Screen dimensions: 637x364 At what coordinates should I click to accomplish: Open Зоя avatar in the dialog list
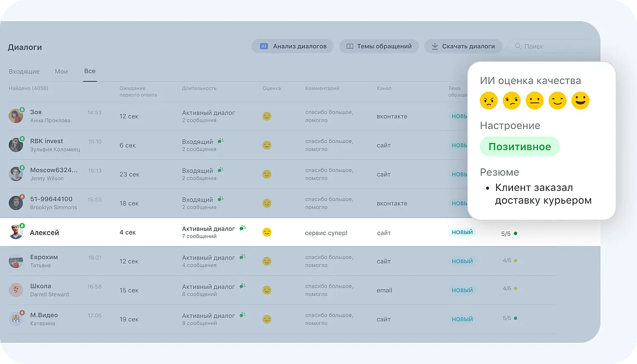tap(16, 116)
